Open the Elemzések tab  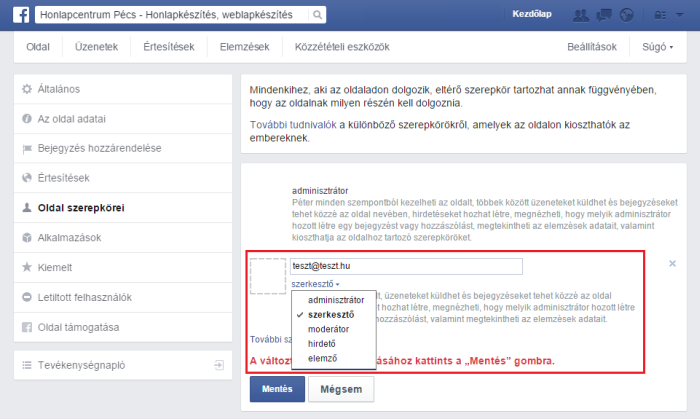pos(245,47)
